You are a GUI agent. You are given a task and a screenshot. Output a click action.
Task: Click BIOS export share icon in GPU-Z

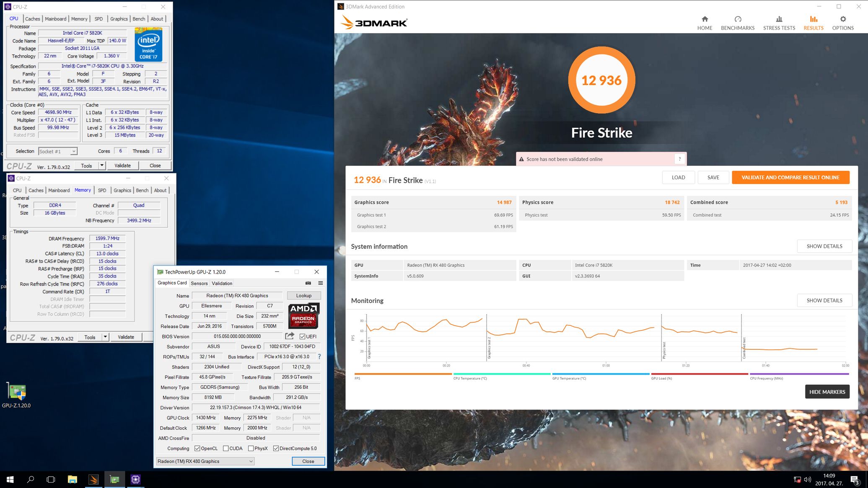(290, 336)
